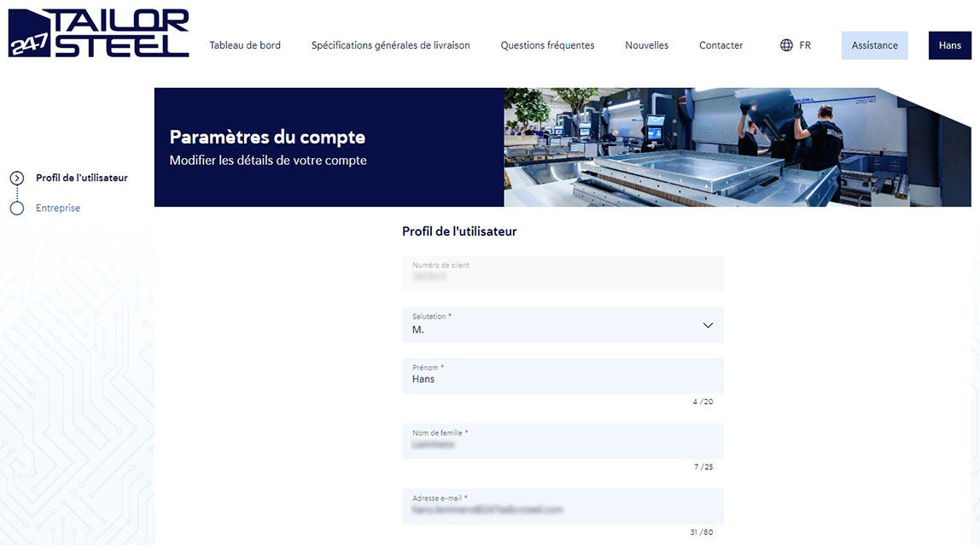Open the FR language selector
The height and width of the screenshot is (545, 980).
click(x=805, y=45)
